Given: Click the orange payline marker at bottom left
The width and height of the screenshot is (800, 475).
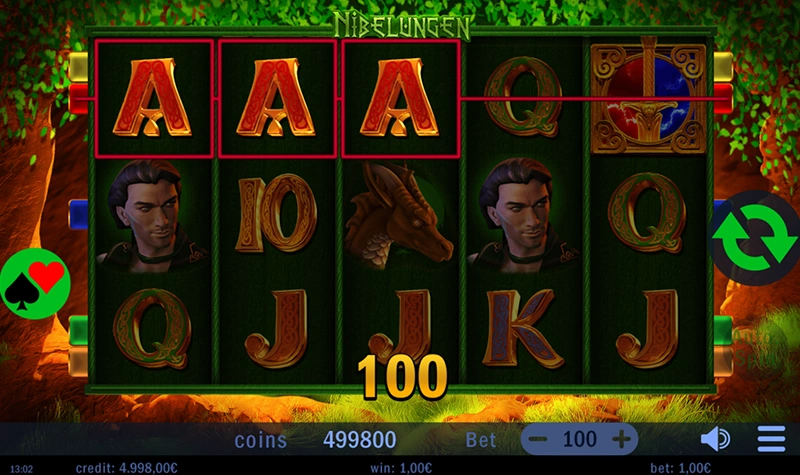Looking at the screenshot, I should click(x=78, y=362).
